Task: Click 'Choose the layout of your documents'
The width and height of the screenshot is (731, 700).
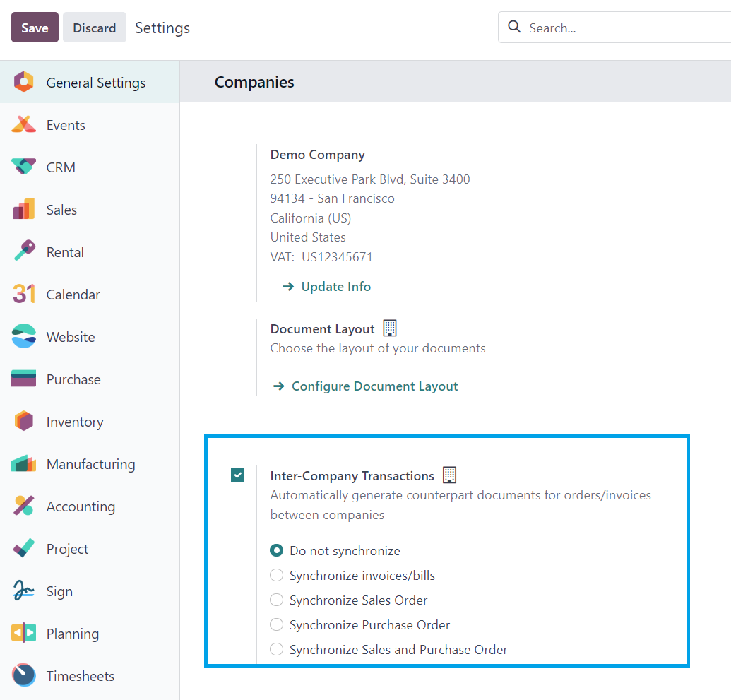Action: pos(378,348)
